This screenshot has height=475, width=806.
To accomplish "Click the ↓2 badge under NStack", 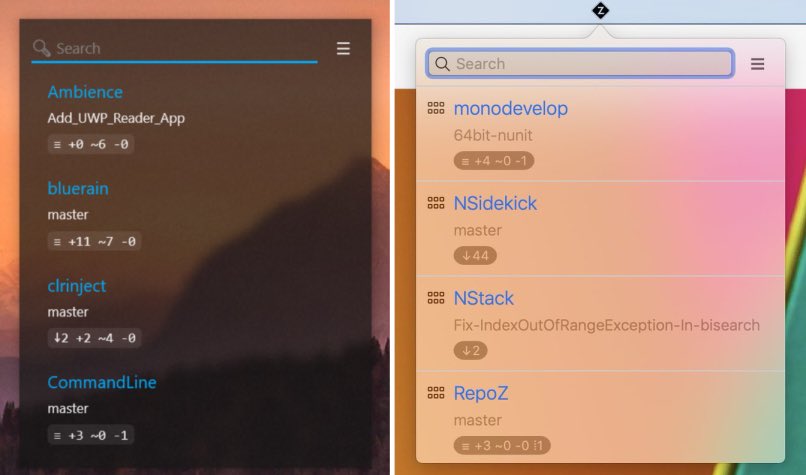I will [x=470, y=351].
